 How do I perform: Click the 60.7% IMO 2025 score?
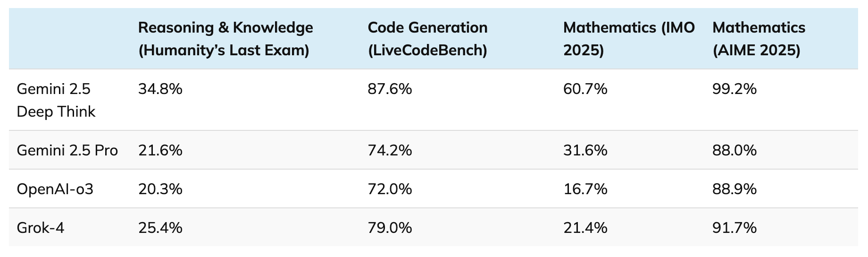coord(585,89)
